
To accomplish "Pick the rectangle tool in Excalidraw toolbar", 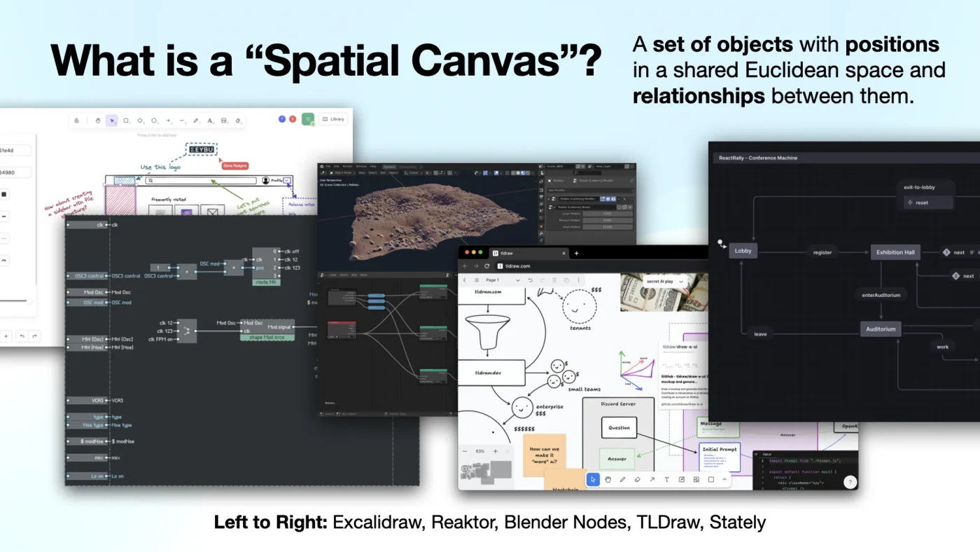I will 126,120.
